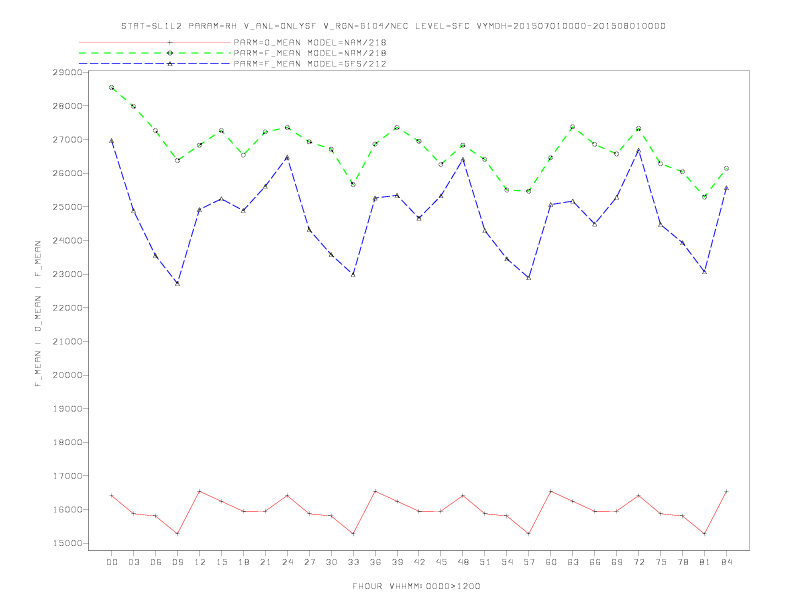792x612 pixels.
Task: Click red O_MEAN plus point at hour 60
Action: 551,491
